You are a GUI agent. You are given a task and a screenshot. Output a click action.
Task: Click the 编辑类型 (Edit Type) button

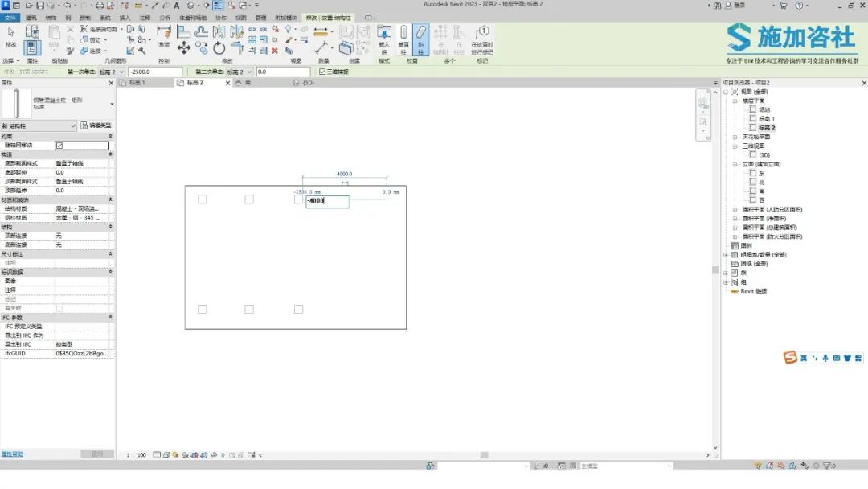click(96, 125)
